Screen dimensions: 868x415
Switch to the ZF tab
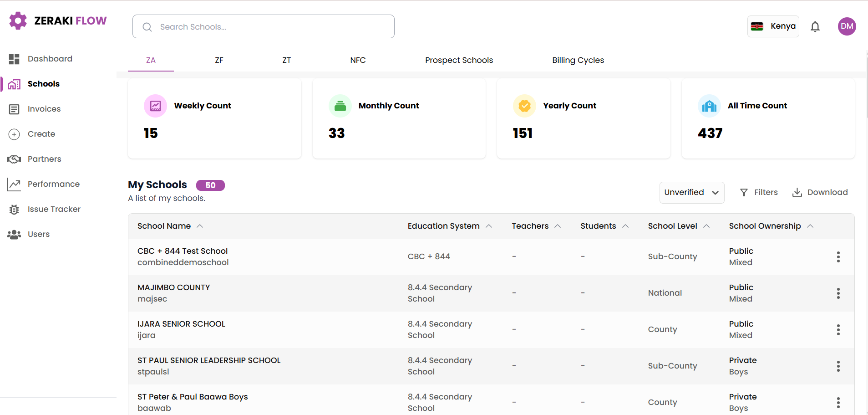click(x=219, y=60)
